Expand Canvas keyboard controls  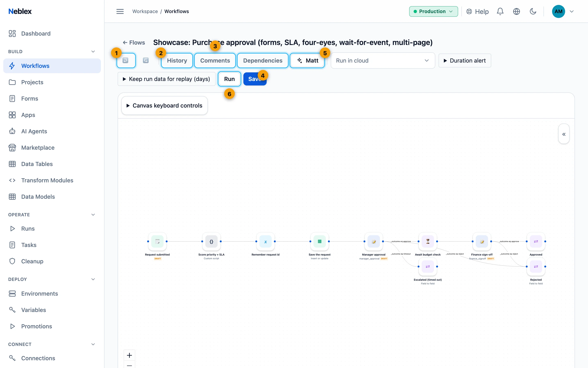click(x=165, y=105)
